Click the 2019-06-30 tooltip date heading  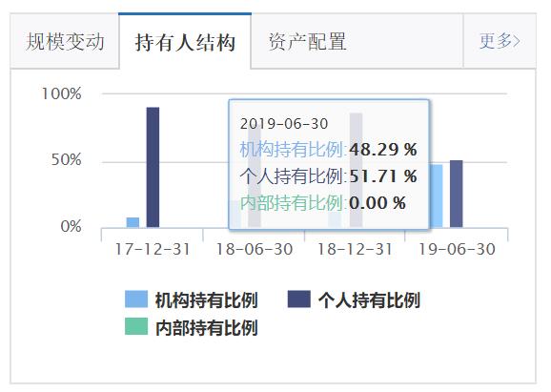pyautogui.click(x=284, y=124)
